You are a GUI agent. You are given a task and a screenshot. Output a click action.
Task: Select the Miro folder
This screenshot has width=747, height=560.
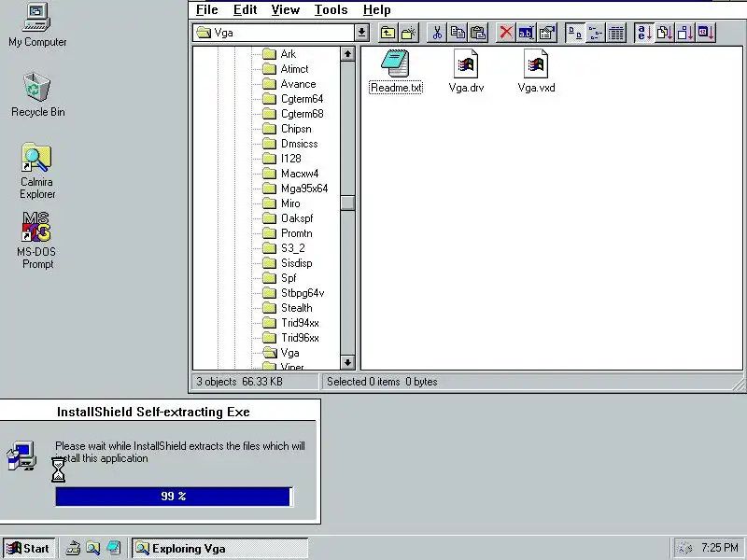pyautogui.click(x=282, y=203)
